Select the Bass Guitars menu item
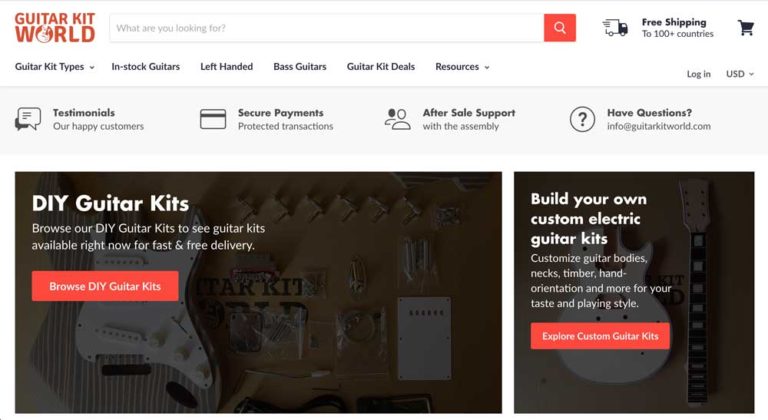The image size is (768, 420). (x=300, y=67)
